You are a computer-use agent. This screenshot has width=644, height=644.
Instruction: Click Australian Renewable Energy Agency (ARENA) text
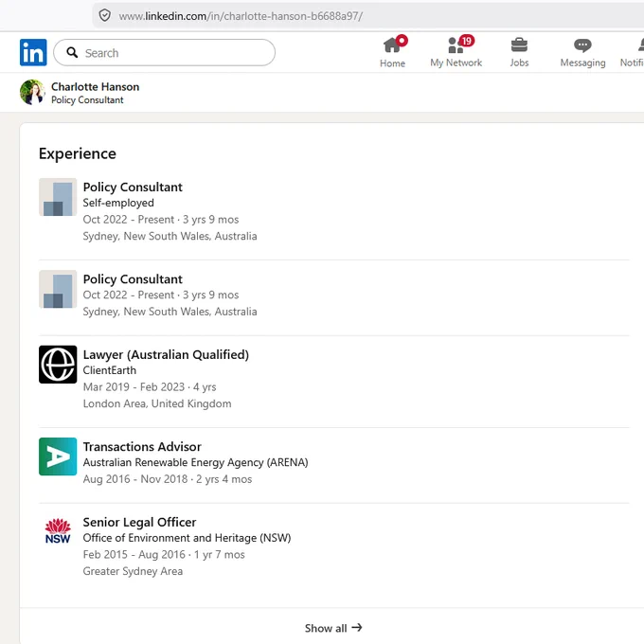(x=195, y=462)
